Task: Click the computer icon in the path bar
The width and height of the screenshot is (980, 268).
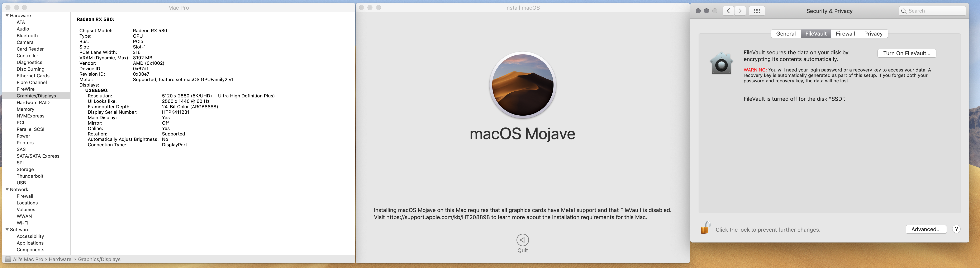Action: (8, 259)
